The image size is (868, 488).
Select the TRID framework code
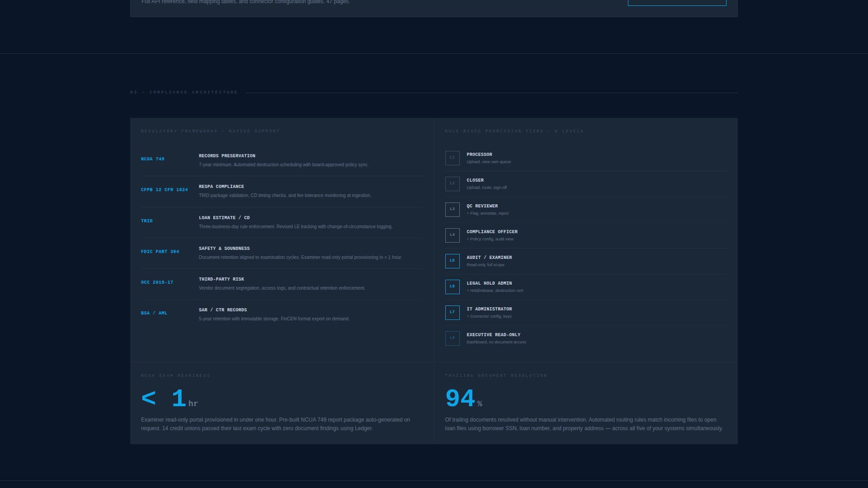(x=146, y=221)
